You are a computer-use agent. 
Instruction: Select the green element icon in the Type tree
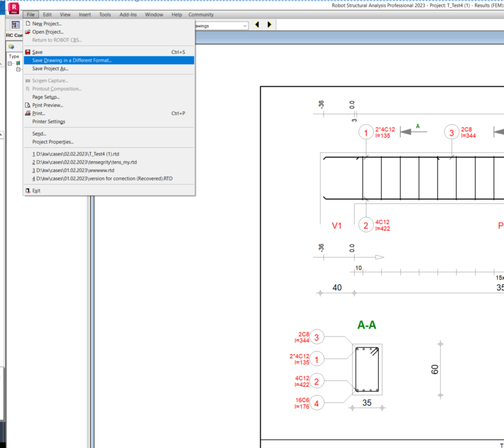click(18, 62)
